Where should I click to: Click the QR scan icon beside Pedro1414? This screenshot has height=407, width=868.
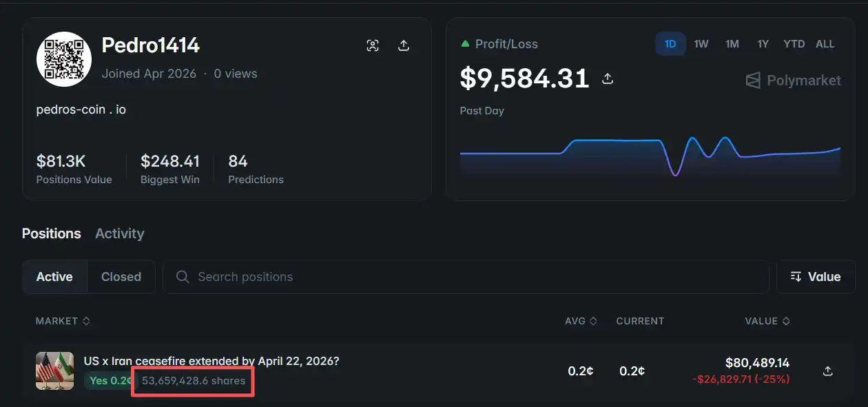coord(373,45)
